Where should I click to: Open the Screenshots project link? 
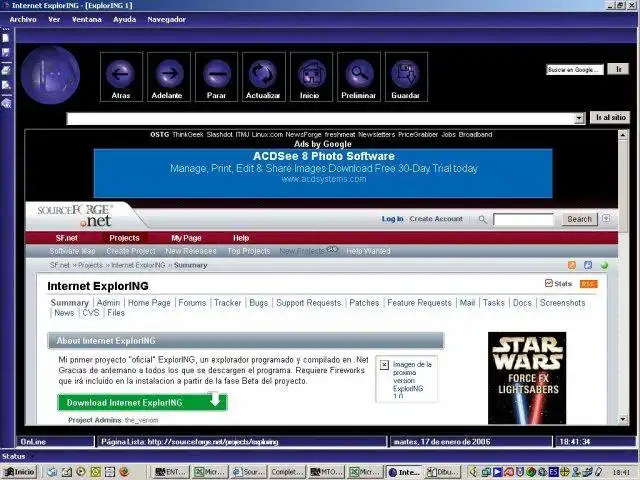click(562, 303)
